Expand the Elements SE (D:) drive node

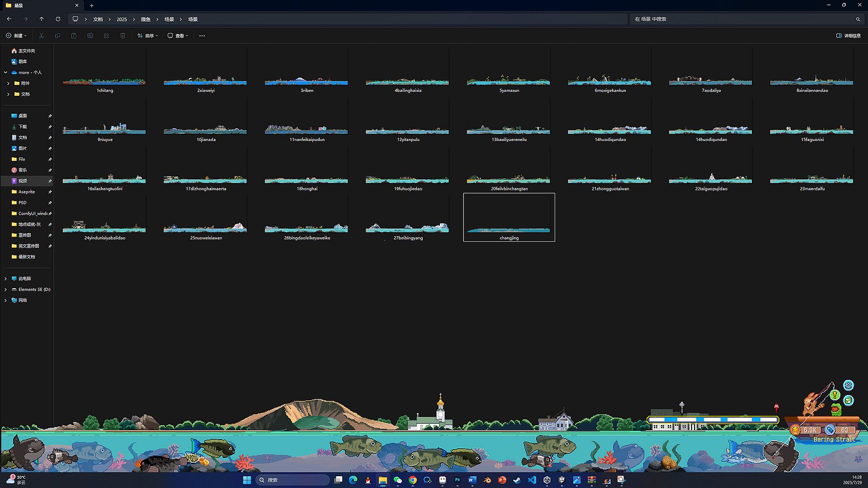click(x=5, y=289)
